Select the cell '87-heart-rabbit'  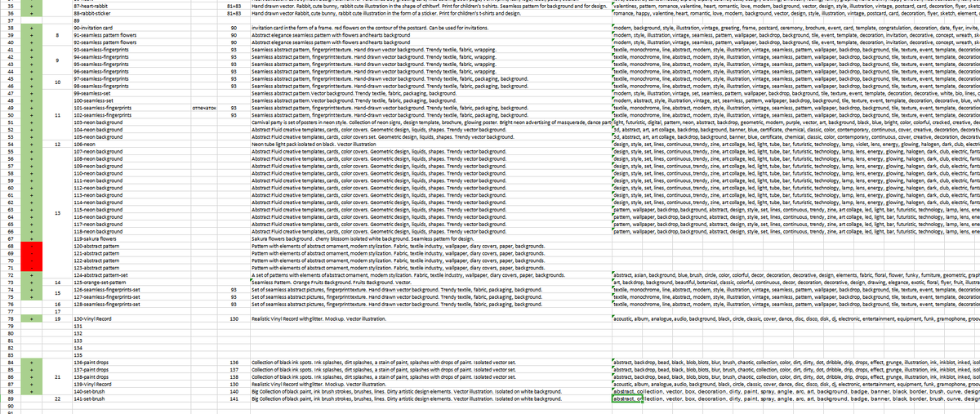[x=131, y=6]
